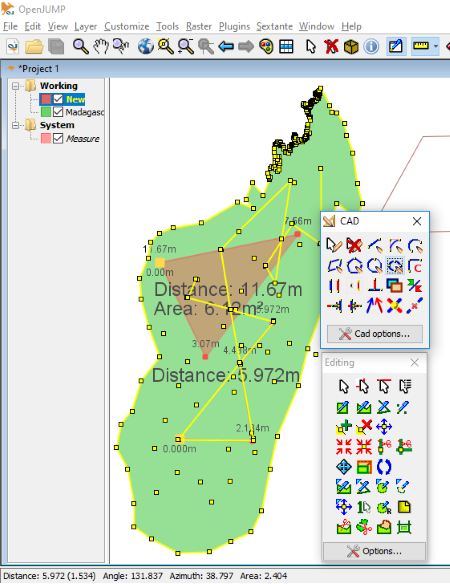Click the Zoom to Full Extent globe icon
Image resolution: width=450 pixels, height=584 pixels.
146,47
